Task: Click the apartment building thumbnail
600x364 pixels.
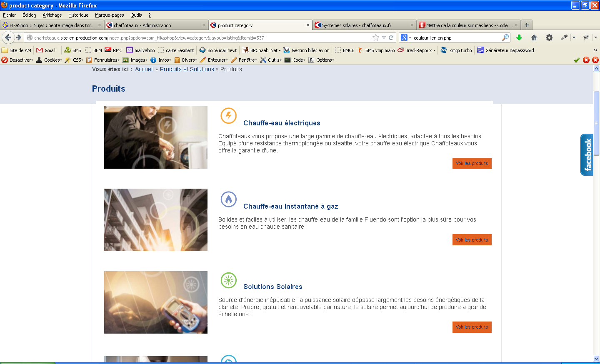Action: tap(156, 220)
